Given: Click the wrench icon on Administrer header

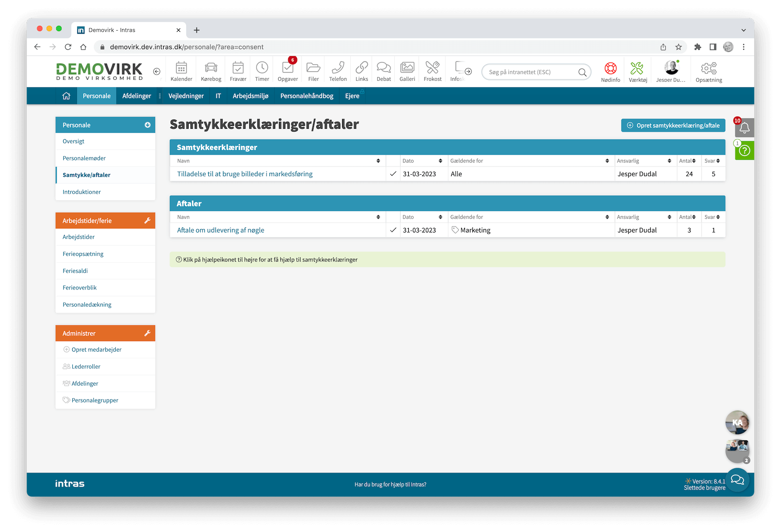Looking at the screenshot, I should (147, 333).
